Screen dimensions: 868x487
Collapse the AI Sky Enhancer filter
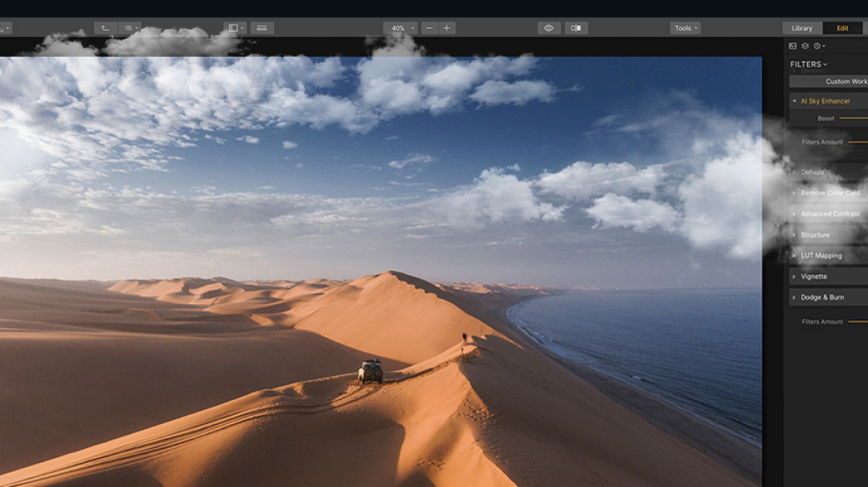(x=795, y=102)
